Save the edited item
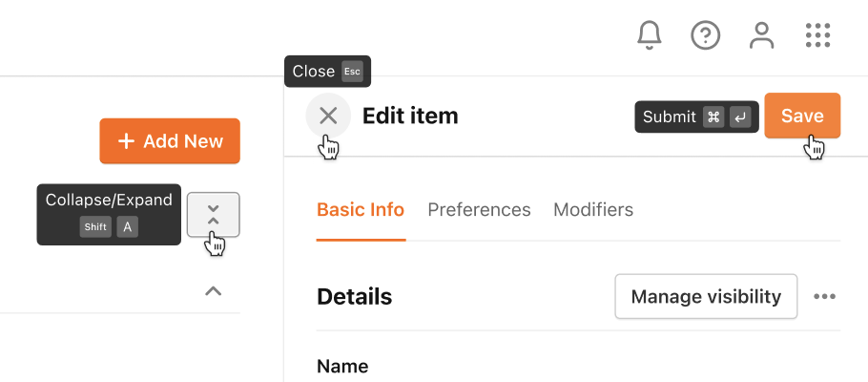The width and height of the screenshot is (868, 382). (x=802, y=116)
